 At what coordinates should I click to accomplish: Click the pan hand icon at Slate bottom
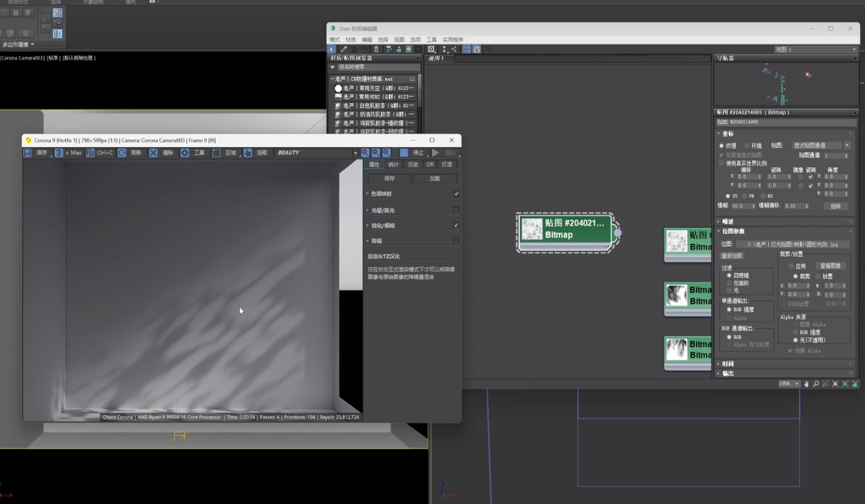click(x=806, y=384)
